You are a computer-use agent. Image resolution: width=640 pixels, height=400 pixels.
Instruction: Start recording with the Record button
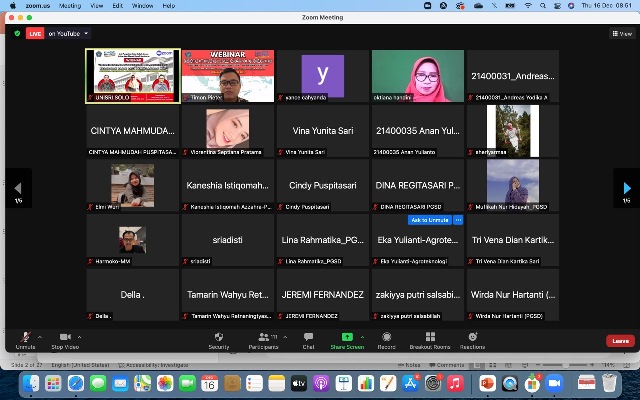[x=386, y=337]
